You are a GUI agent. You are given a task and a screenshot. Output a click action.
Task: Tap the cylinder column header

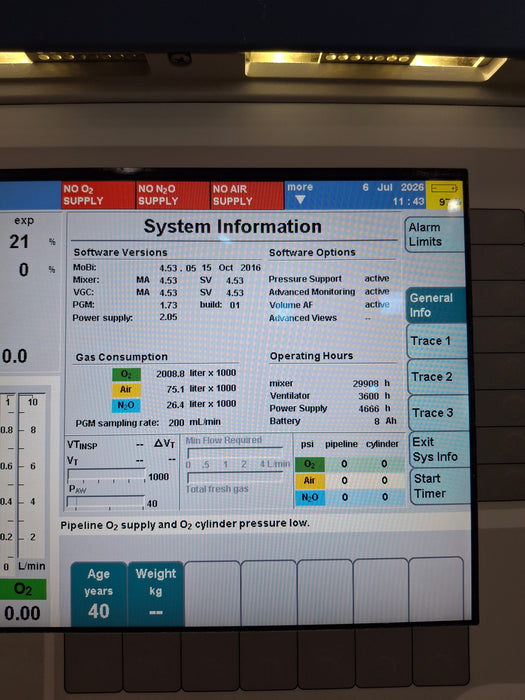click(x=382, y=444)
